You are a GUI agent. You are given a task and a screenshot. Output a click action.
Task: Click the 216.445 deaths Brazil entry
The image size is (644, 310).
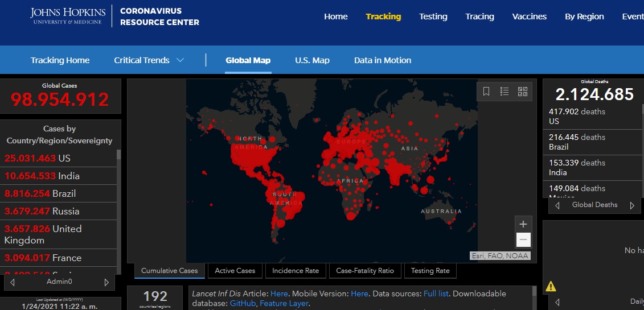592,142
